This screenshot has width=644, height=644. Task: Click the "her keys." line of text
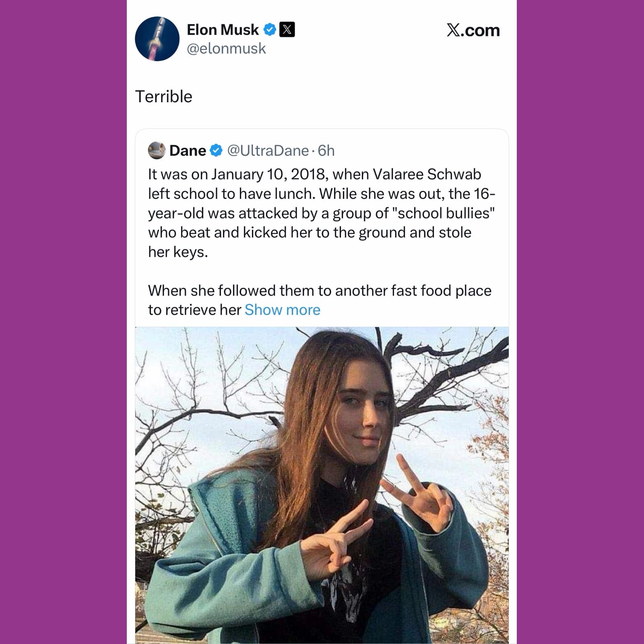178,252
